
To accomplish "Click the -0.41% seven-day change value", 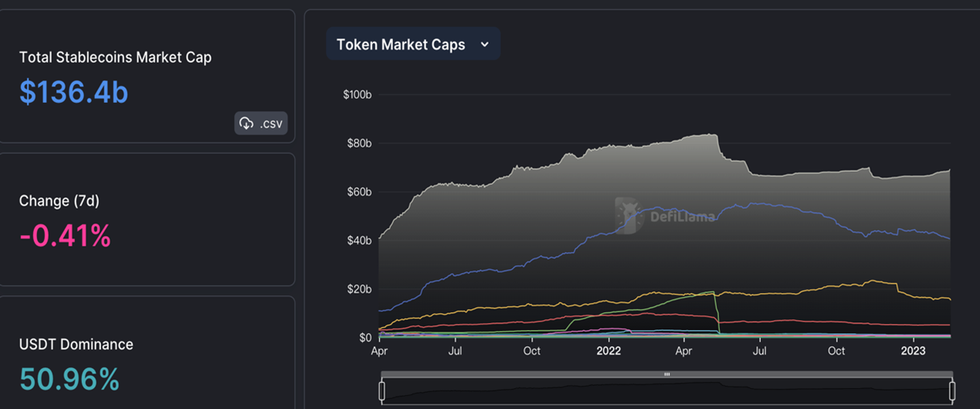I will (65, 236).
